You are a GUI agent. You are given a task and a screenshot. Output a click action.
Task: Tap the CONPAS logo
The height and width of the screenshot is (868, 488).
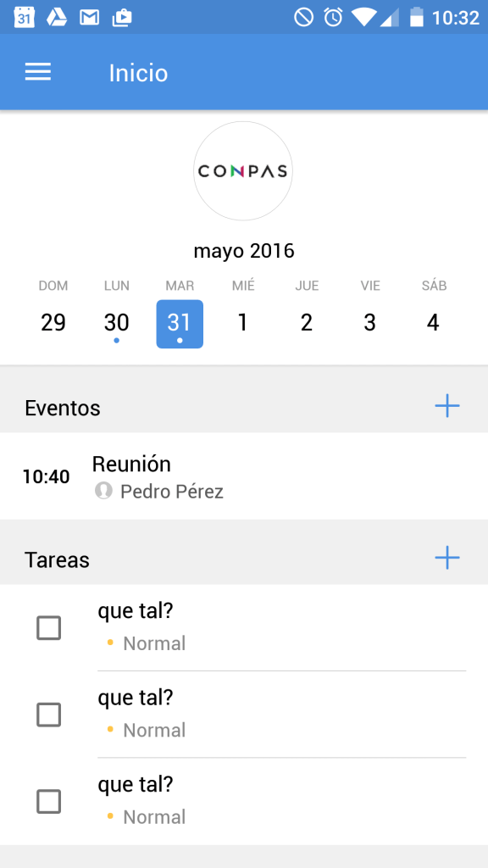click(243, 170)
